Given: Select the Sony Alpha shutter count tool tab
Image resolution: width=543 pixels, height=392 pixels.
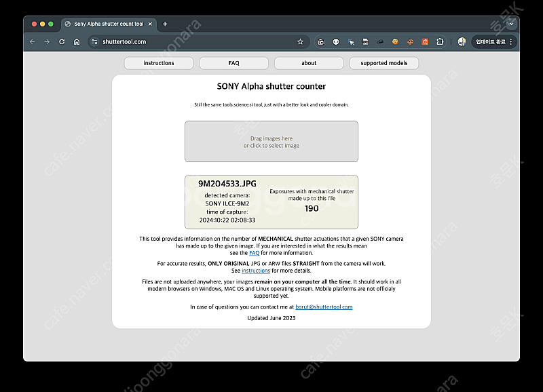Looking at the screenshot, I should coord(109,24).
